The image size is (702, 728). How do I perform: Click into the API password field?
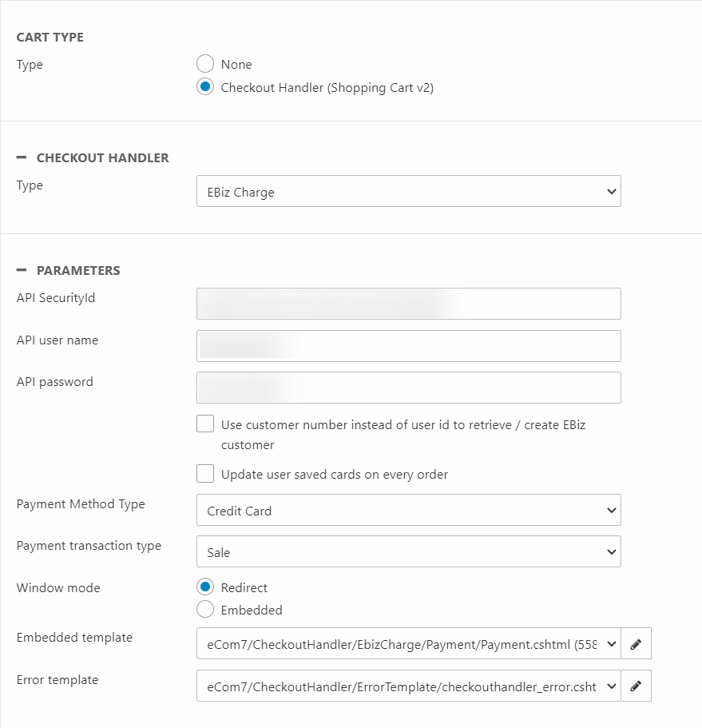tap(408, 388)
